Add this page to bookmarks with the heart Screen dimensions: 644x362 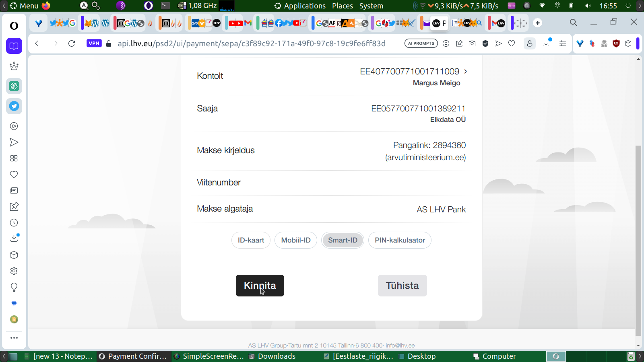tap(512, 43)
